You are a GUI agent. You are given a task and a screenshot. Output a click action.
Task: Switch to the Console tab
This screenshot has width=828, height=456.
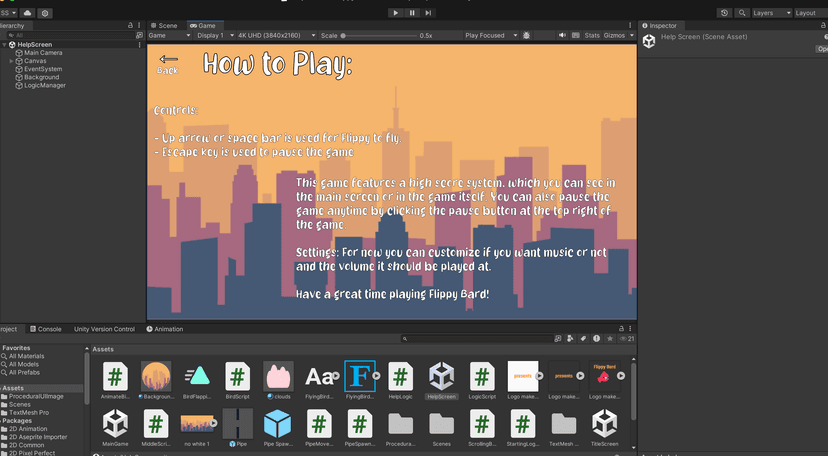(x=49, y=329)
